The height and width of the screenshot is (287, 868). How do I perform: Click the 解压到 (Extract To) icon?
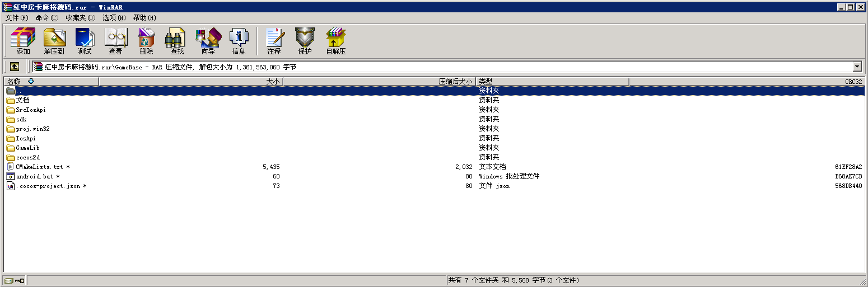tap(54, 41)
